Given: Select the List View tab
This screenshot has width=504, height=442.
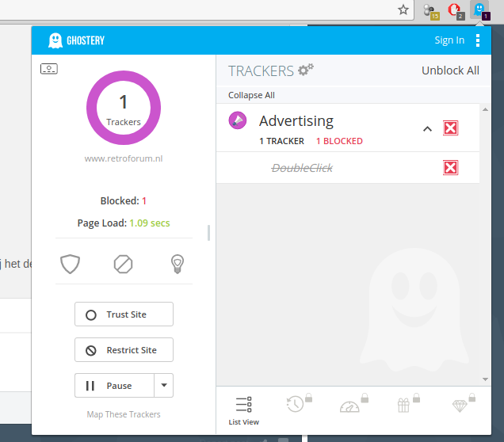Looking at the screenshot, I should (243, 411).
